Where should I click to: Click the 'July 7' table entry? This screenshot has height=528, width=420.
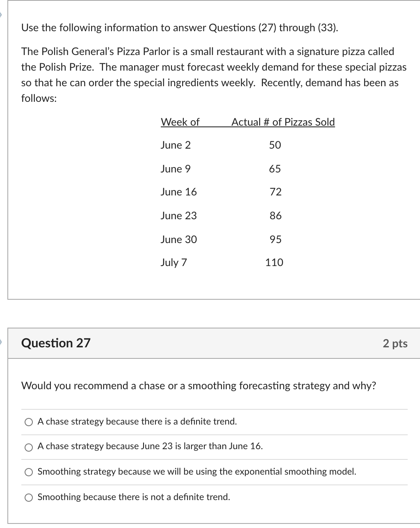pyautogui.click(x=174, y=262)
